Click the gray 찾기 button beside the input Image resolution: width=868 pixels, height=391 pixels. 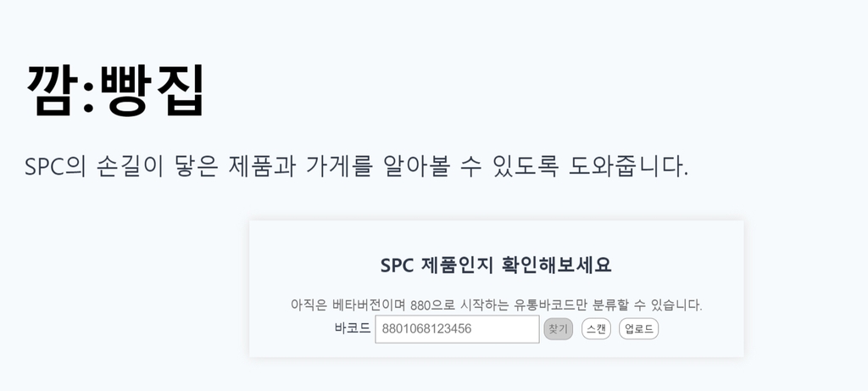tap(558, 329)
